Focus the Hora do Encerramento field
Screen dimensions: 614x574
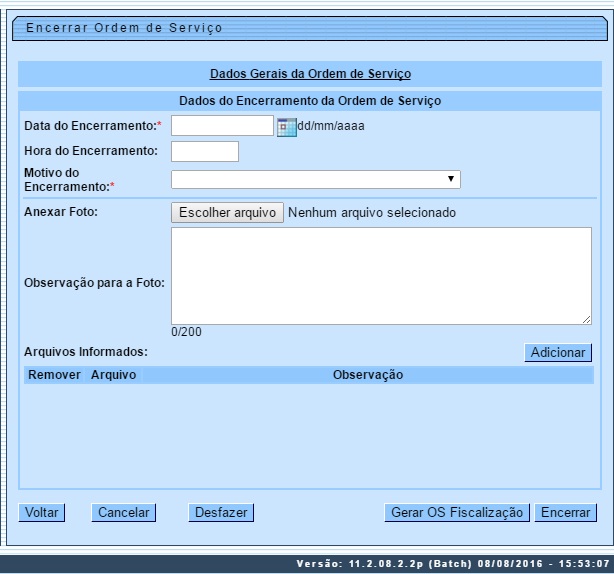[205, 151]
